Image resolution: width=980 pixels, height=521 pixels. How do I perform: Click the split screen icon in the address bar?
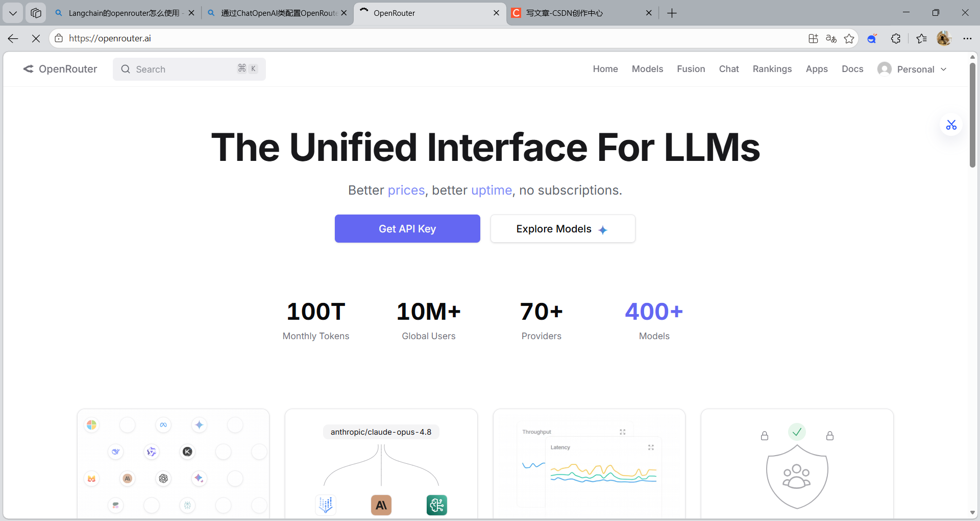click(x=813, y=38)
